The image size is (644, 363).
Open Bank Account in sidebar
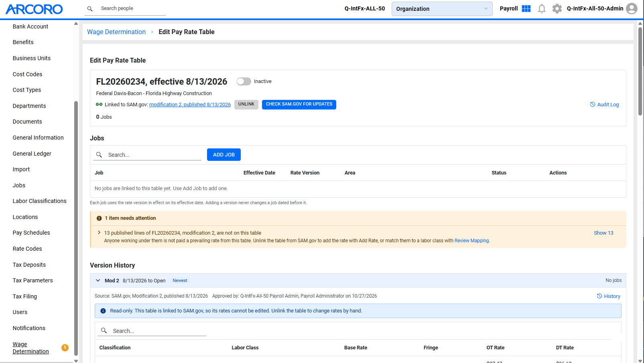coord(30,26)
